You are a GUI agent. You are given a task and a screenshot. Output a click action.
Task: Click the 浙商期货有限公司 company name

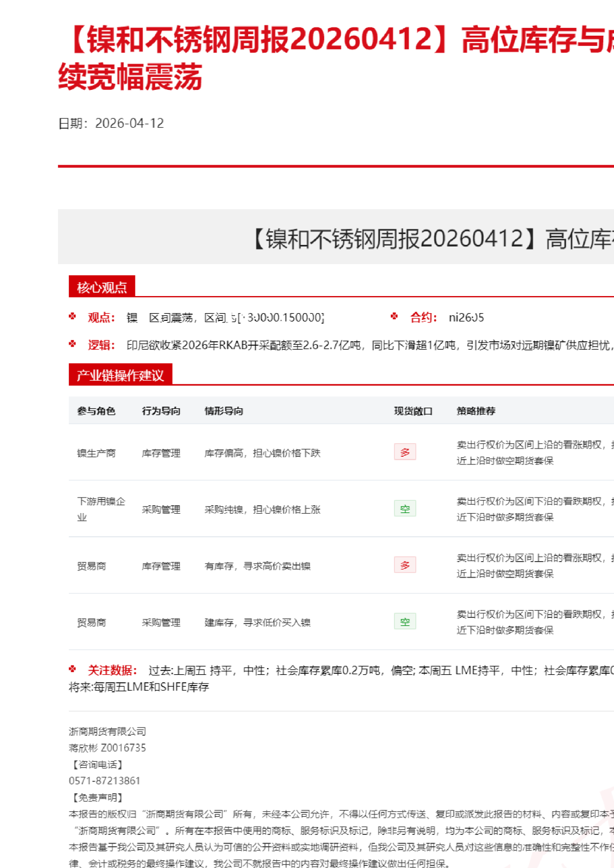click(108, 731)
